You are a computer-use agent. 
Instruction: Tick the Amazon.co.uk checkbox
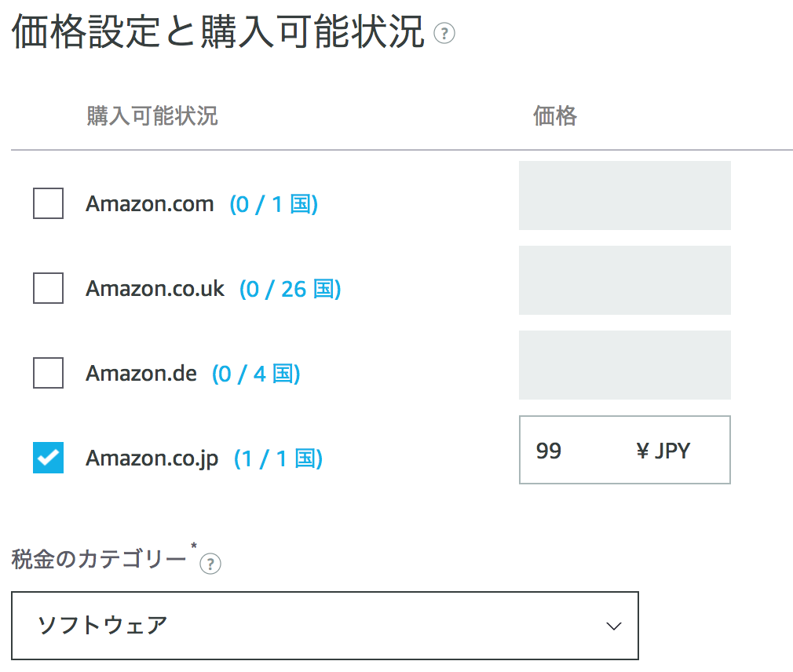[48, 289]
